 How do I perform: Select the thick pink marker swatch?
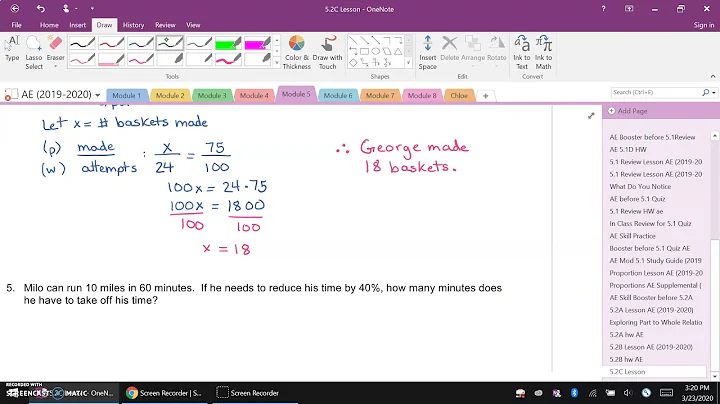(x=228, y=59)
